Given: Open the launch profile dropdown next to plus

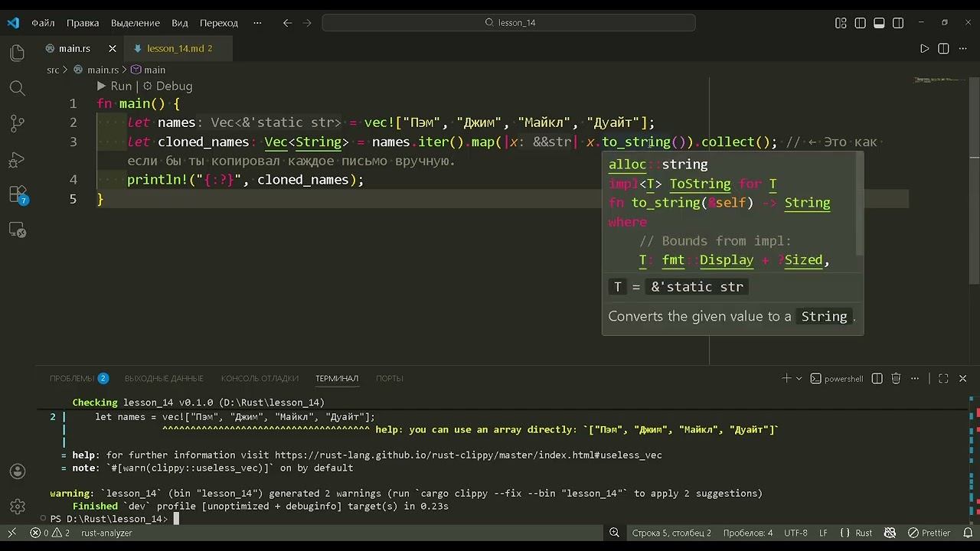Looking at the screenshot, I should coord(799,378).
